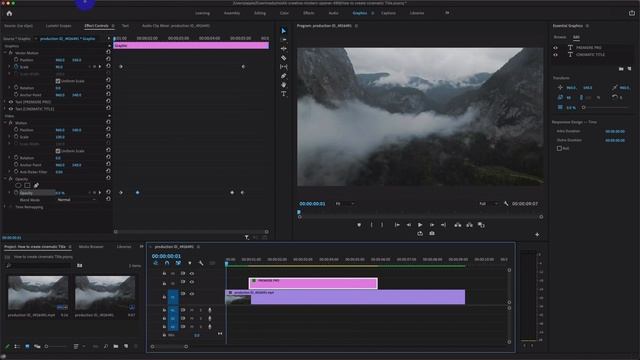Step forward one frame
The image size is (640, 360).
pos(432,225)
